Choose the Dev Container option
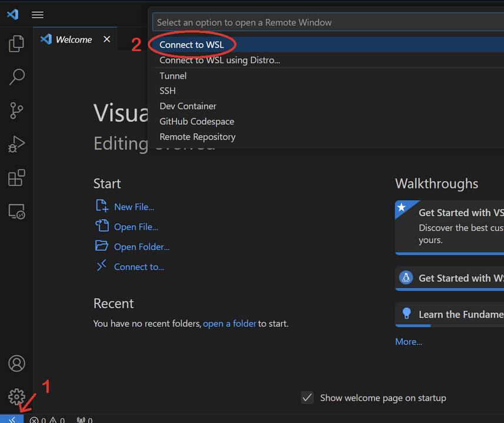 [x=328, y=106]
